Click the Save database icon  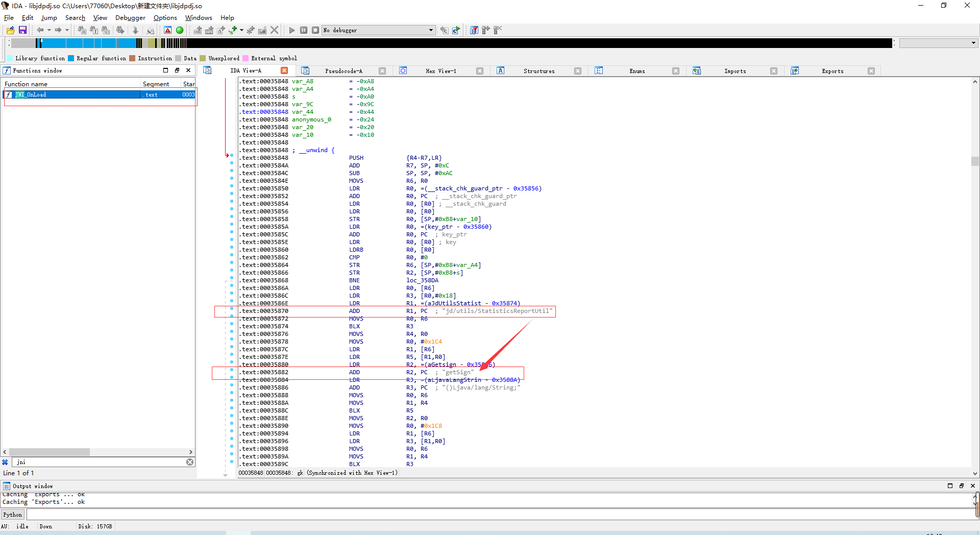tap(22, 30)
